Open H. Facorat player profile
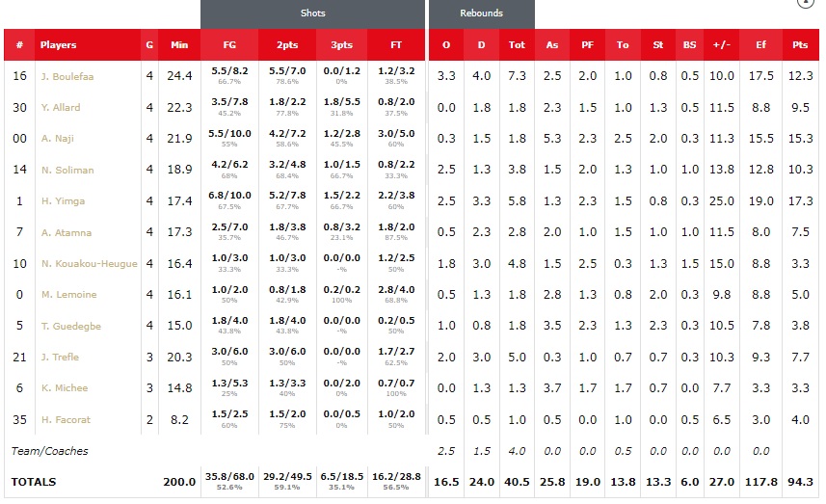 click(65, 420)
